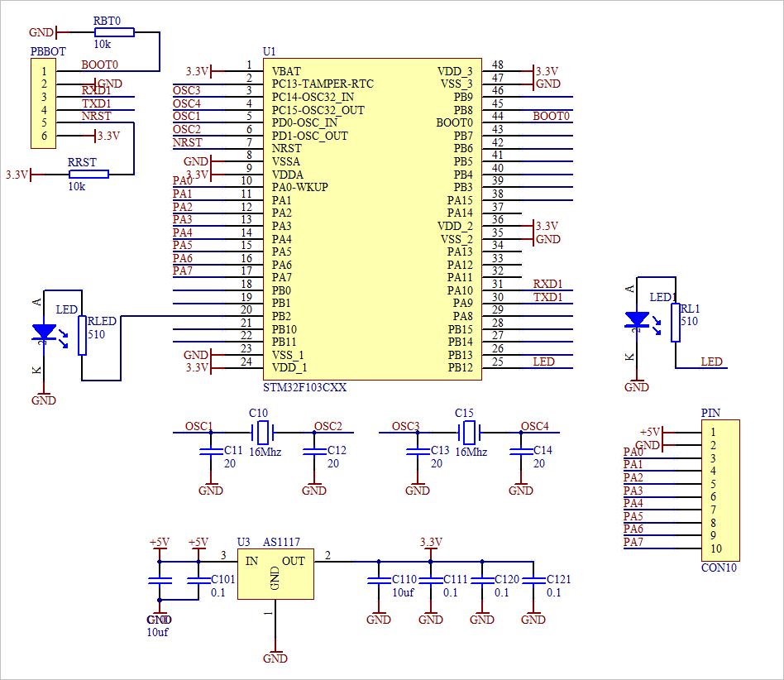784x680 pixels.
Task: Click resistor RBT0 at the top left
Action: point(114,31)
